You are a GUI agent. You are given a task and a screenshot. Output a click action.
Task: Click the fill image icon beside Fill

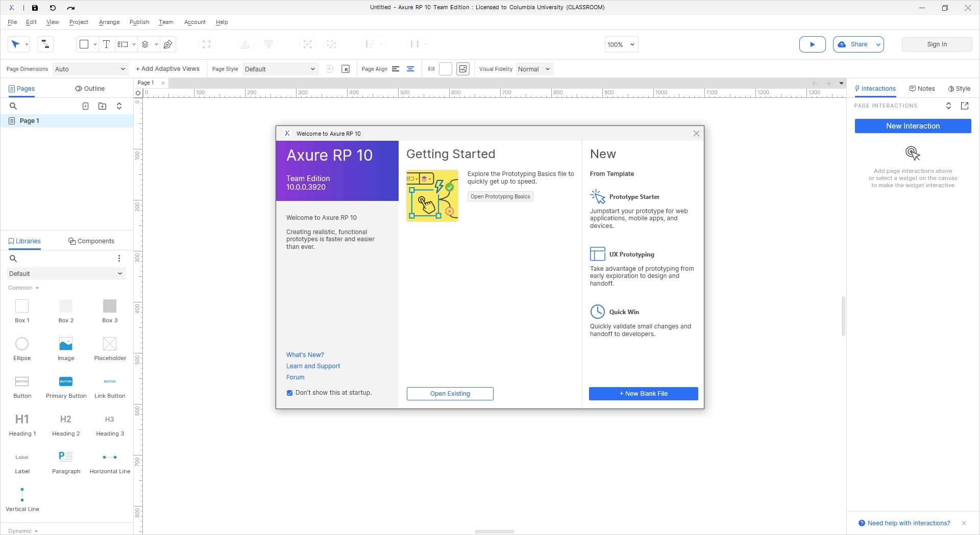point(463,69)
